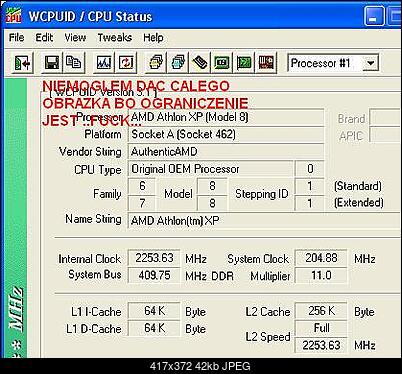Click the yellow stacked windows icon
Screen dimensions: 402x374
[156, 63]
